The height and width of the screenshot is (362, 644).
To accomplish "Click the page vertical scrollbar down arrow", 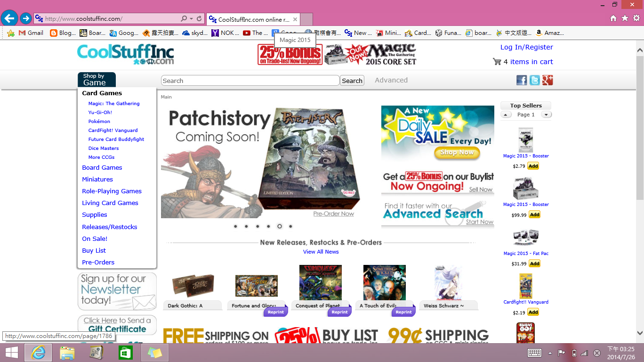I will click(x=640, y=333).
